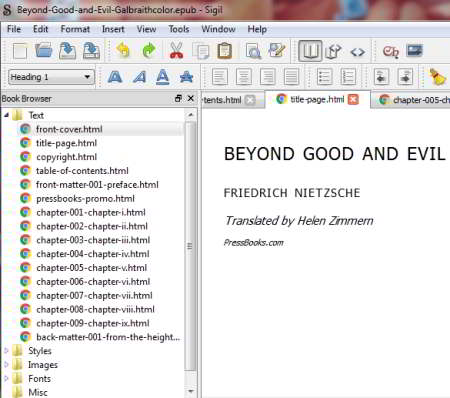Undo the last edit

123,51
